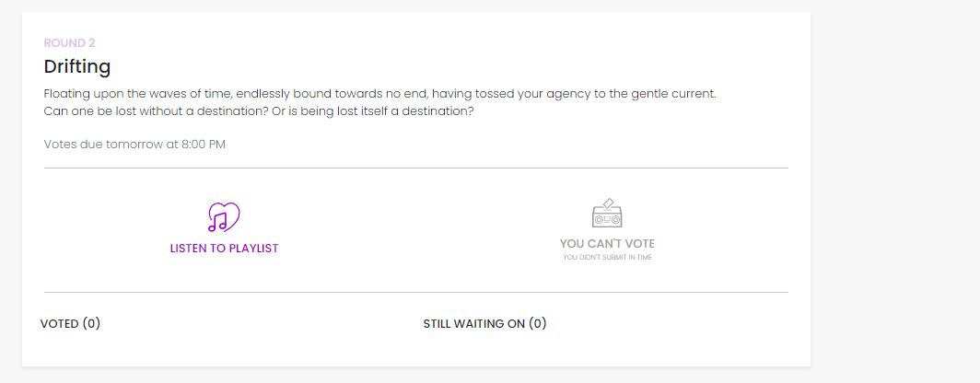980x383 pixels.
Task: Click the divider line above playlist icons
Action: coord(415,168)
